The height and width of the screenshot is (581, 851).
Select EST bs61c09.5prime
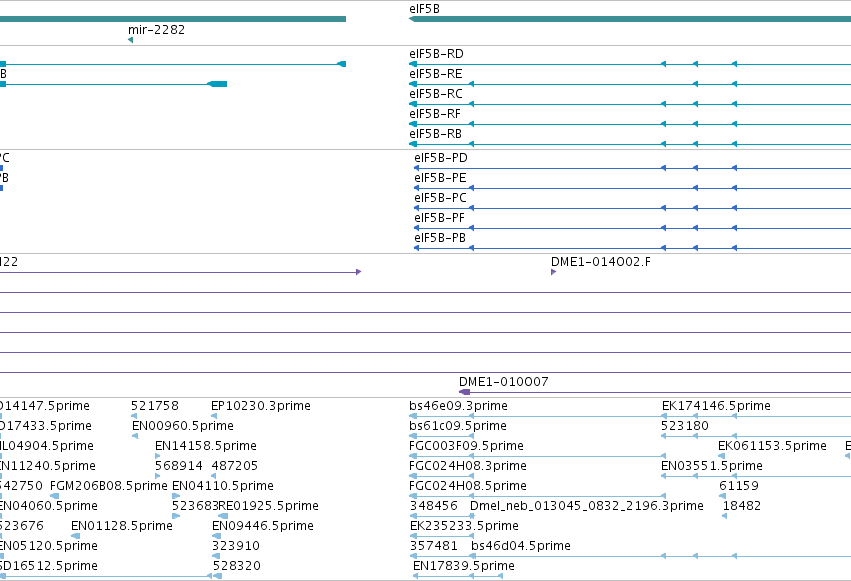[x=458, y=426]
